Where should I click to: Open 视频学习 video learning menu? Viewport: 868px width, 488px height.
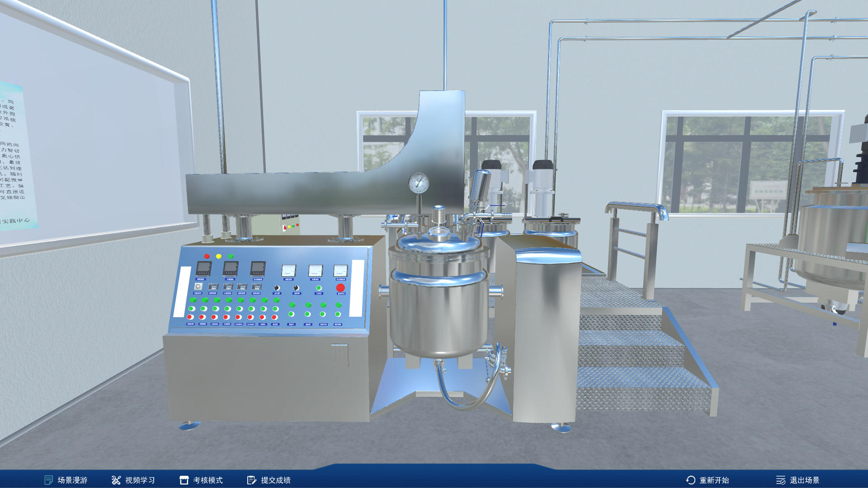pos(140,480)
